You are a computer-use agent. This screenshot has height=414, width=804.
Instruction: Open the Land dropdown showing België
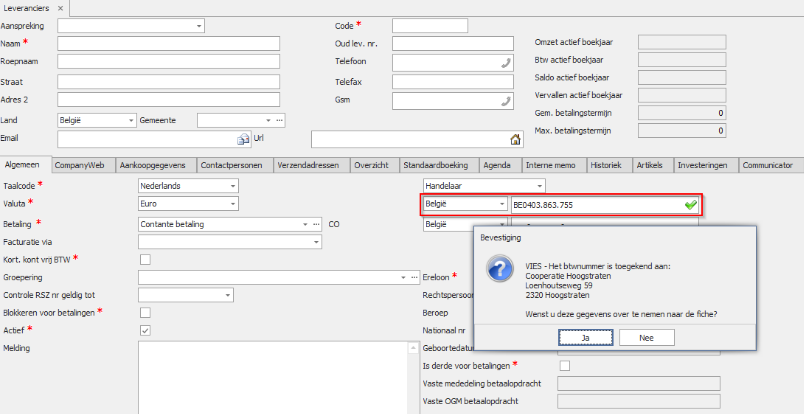pyautogui.click(x=131, y=121)
